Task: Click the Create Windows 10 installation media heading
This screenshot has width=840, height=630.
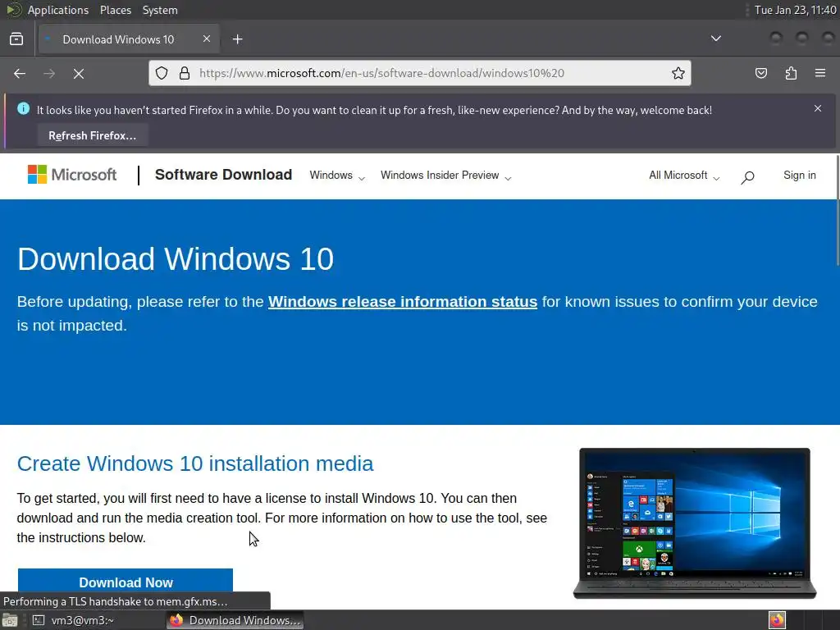Action: coord(195,463)
